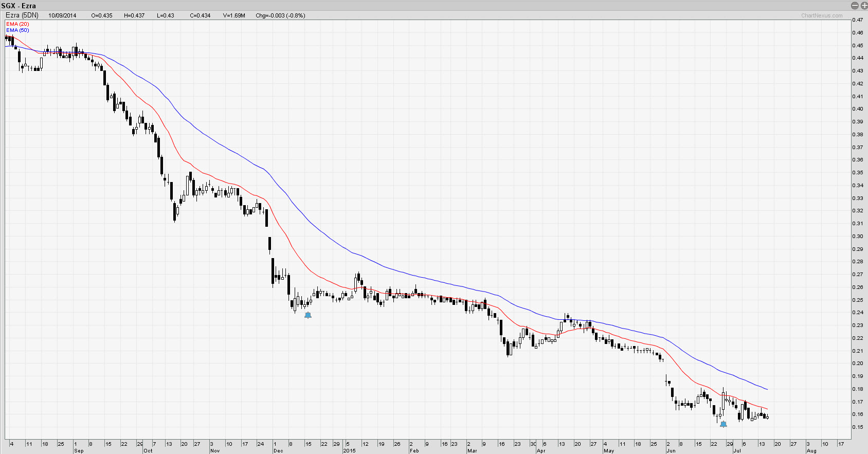Click the Sep month label on time axis
This screenshot has width=868, height=454.
(79, 451)
